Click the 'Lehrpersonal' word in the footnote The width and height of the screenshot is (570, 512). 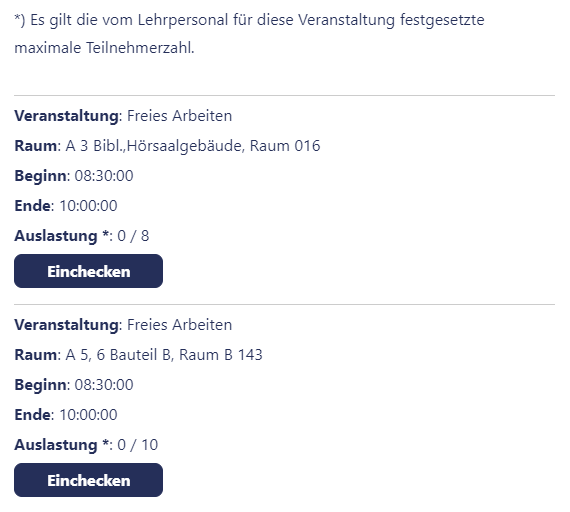pyautogui.click(x=182, y=20)
